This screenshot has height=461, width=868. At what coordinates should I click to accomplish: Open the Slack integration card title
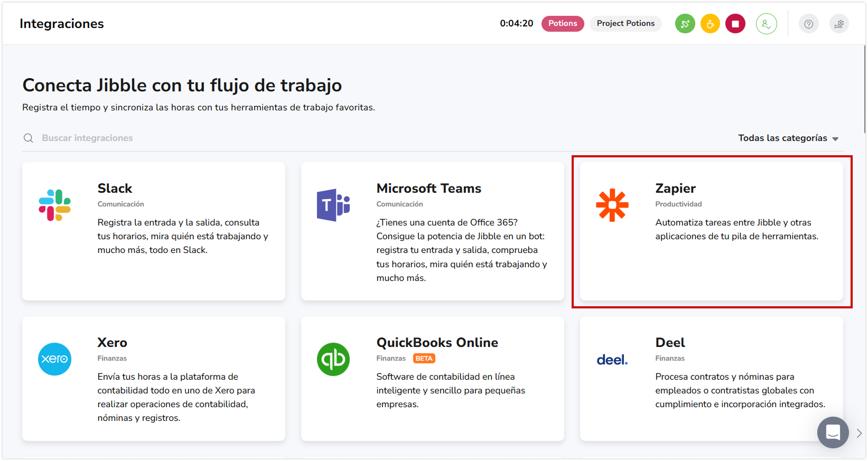[115, 189]
